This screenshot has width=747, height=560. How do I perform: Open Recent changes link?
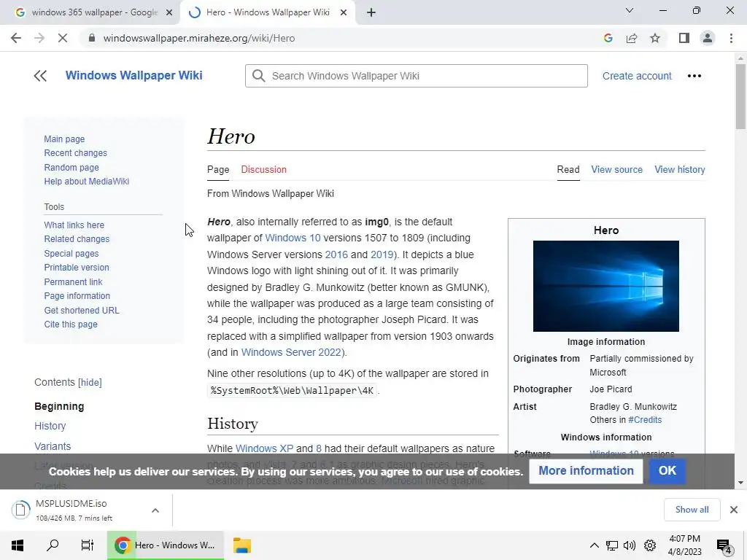[x=75, y=153]
